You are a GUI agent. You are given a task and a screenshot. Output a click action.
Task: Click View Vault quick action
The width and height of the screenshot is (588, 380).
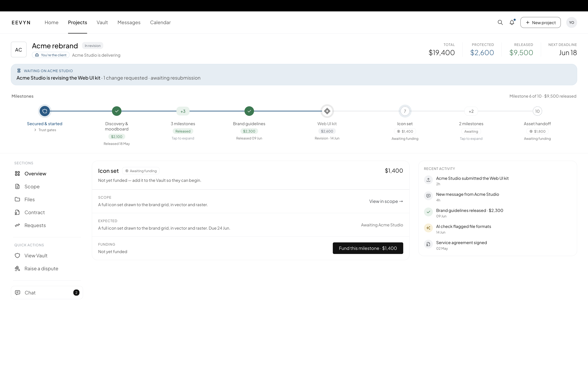[x=47, y=256]
